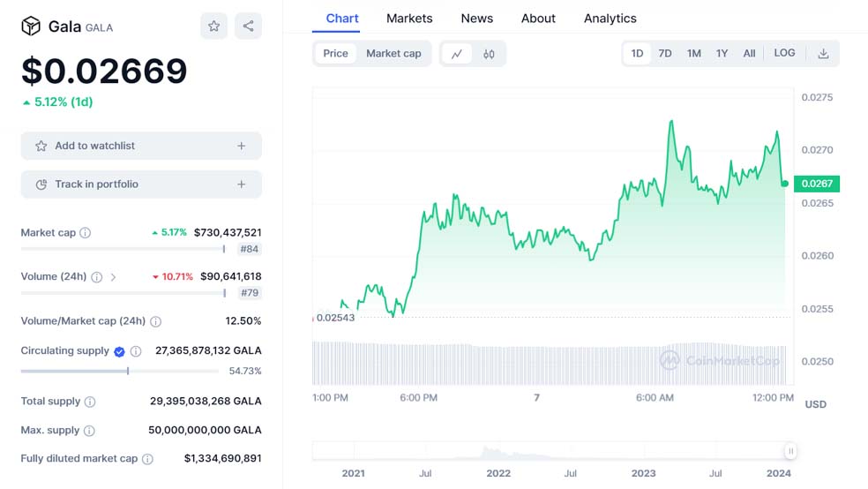Expand Track in portfolio plus sign
The width and height of the screenshot is (868, 489).
[242, 184]
